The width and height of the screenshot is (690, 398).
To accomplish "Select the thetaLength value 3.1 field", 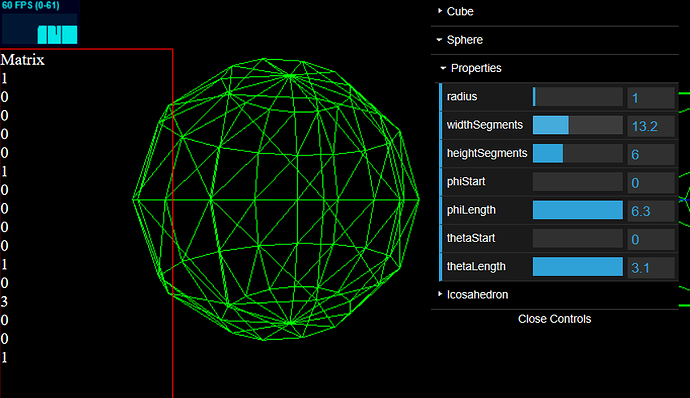I will tap(651, 268).
